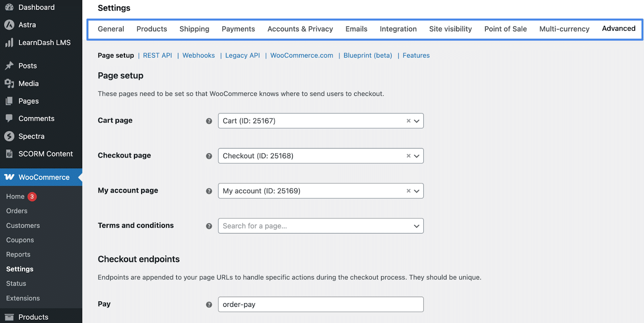This screenshot has width=644, height=323.
Task: Open the WooCommerce.com subsection link
Action: click(301, 56)
